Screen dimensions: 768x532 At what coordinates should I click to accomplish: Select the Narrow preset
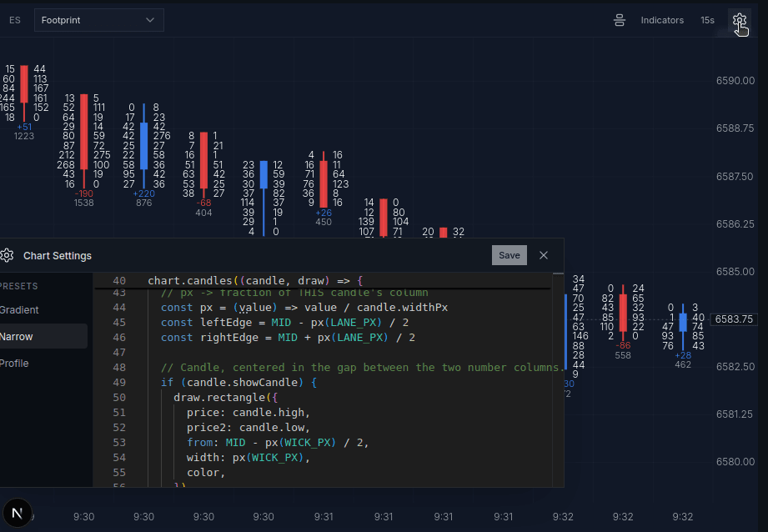click(43, 337)
